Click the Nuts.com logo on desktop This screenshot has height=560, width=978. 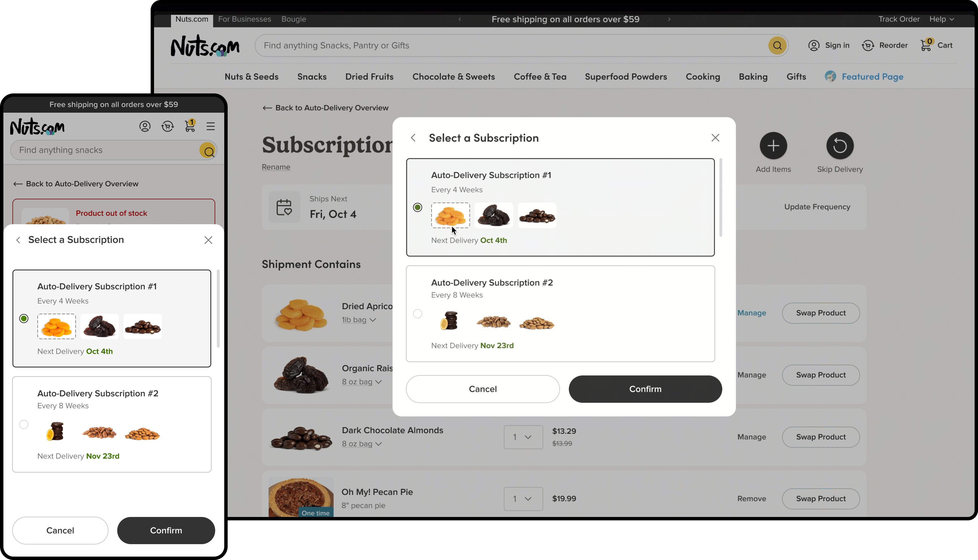pyautogui.click(x=205, y=46)
